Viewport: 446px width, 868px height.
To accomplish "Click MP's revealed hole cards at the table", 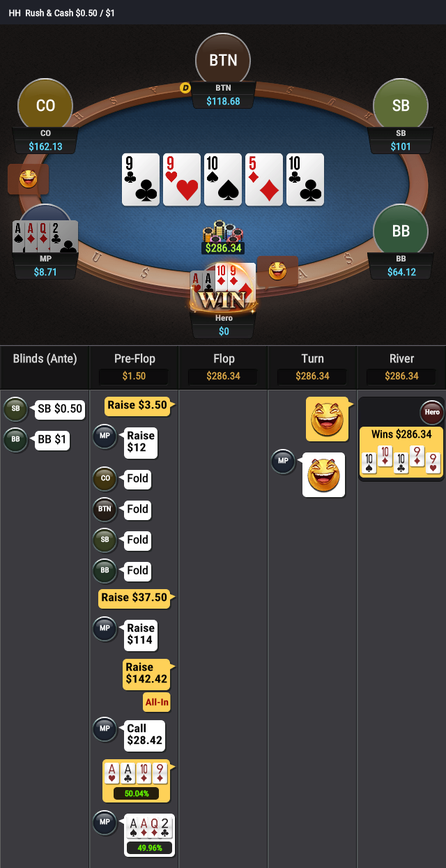I will coord(45,237).
